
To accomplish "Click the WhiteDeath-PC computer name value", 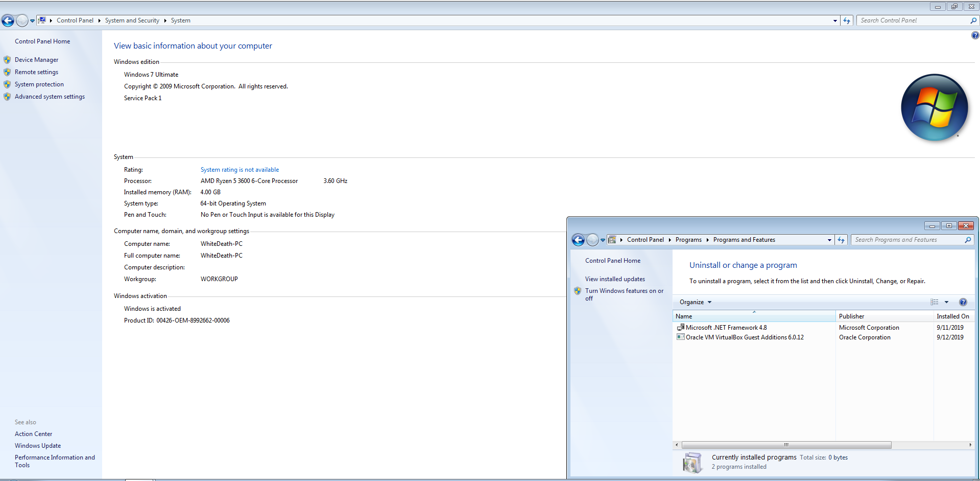I will tap(222, 244).
